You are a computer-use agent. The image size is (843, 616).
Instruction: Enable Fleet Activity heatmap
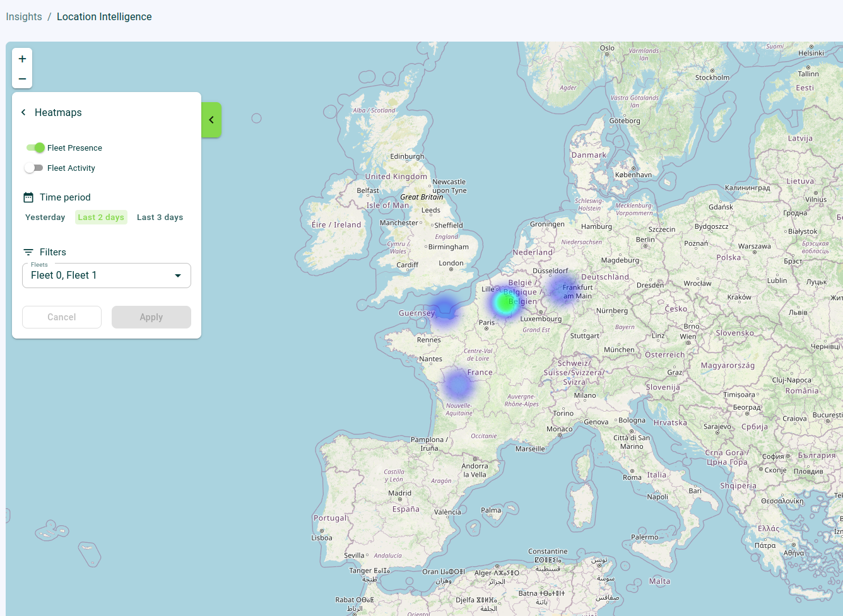(35, 168)
